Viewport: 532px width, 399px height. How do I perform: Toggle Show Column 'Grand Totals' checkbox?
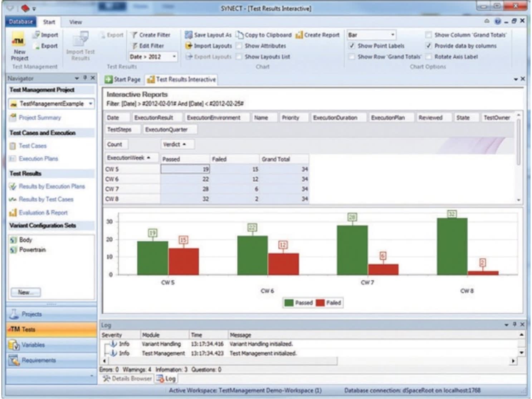(x=428, y=35)
